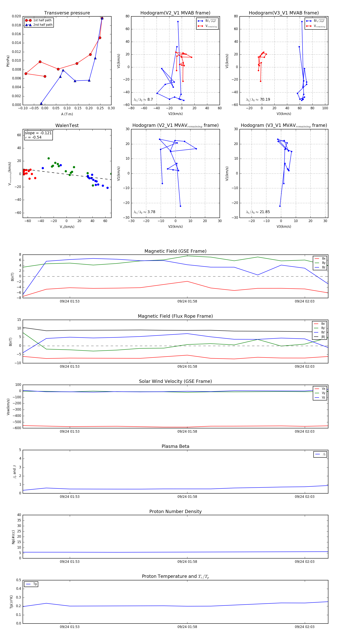Click the "Vz" legend entry

(x=320, y=398)
